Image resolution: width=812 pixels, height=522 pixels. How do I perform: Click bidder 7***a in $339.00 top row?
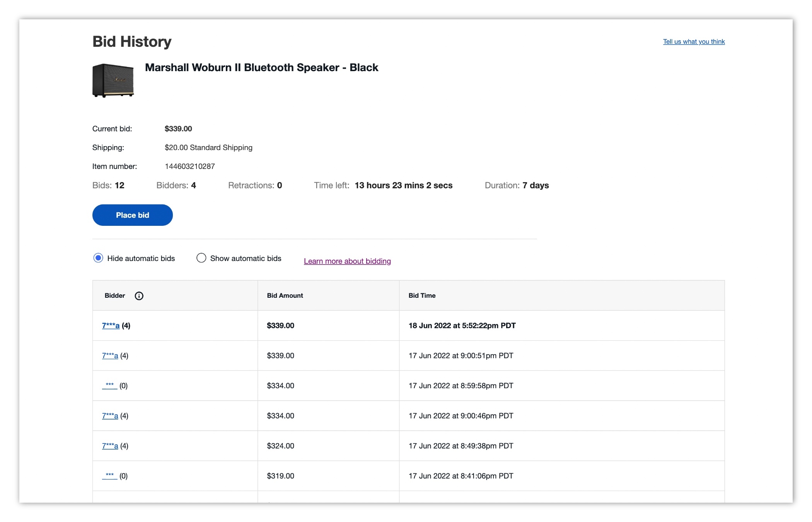[x=111, y=326]
